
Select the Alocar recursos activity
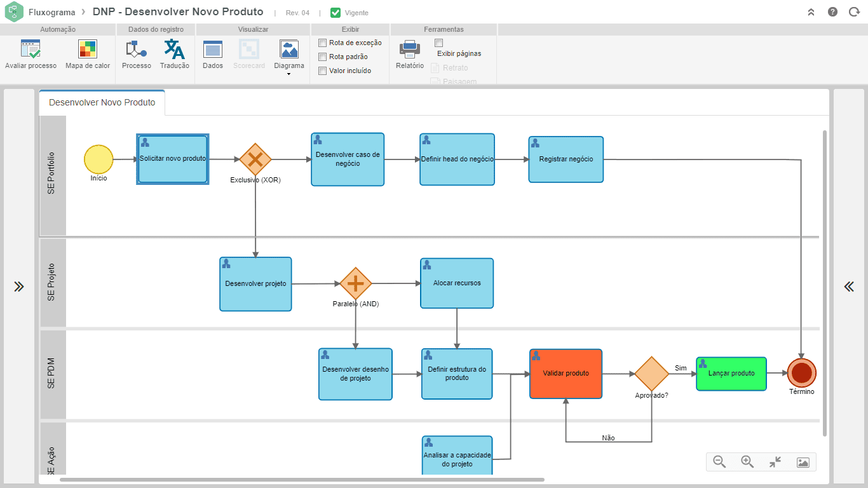[x=457, y=283]
